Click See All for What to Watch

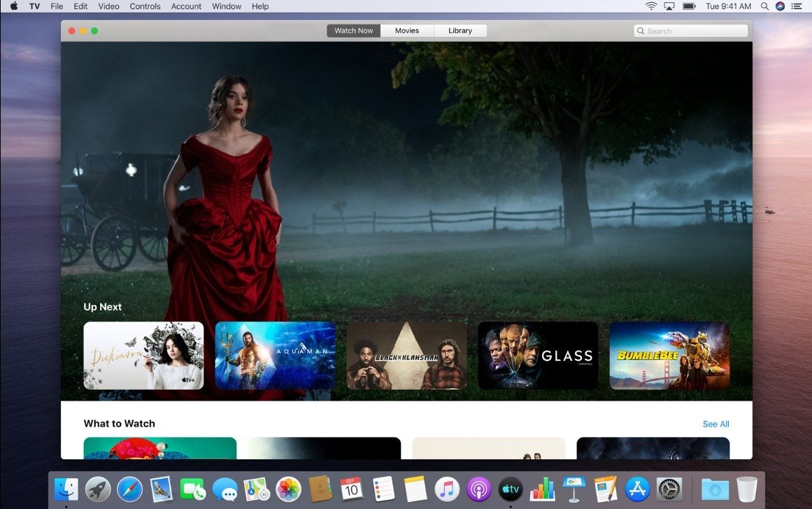[715, 424]
